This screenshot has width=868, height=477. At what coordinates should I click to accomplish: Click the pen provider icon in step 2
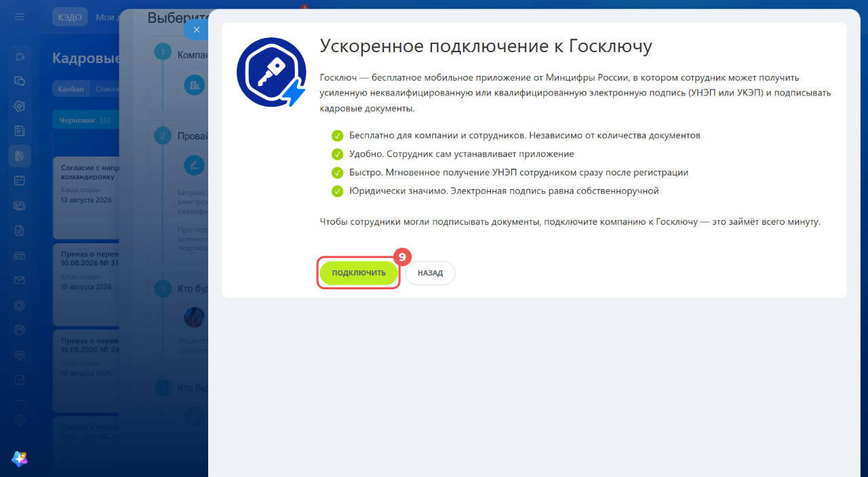(x=195, y=165)
